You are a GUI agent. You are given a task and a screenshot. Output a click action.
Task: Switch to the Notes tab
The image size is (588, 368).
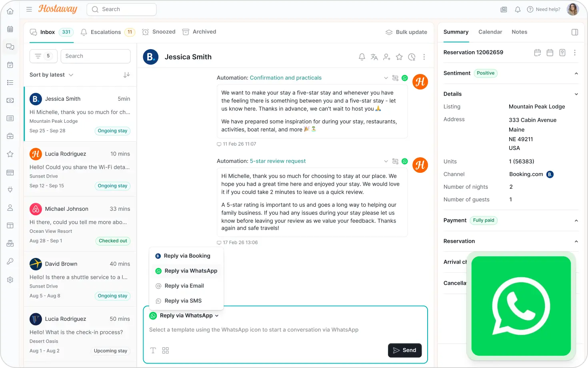(519, 32)
